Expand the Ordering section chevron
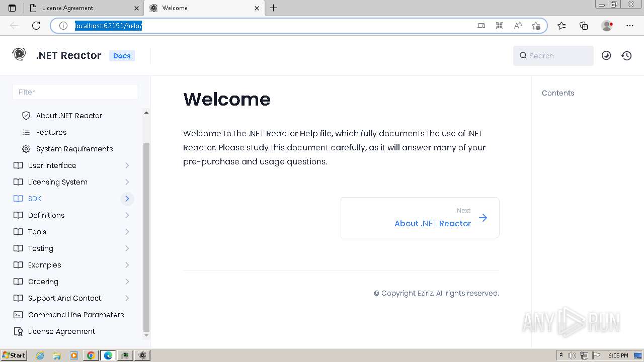Image resolution: width=644 pixels, height=362 pixels. click(x=127, y=282)
